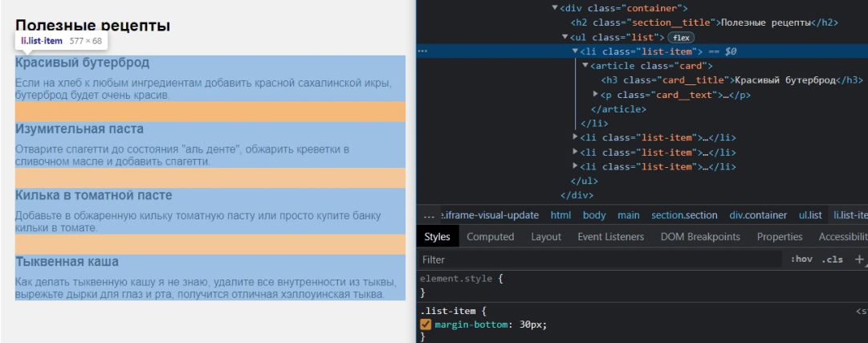Click the three-dots icon beside the selected li row
868x343 pixels.
[422, 51]
